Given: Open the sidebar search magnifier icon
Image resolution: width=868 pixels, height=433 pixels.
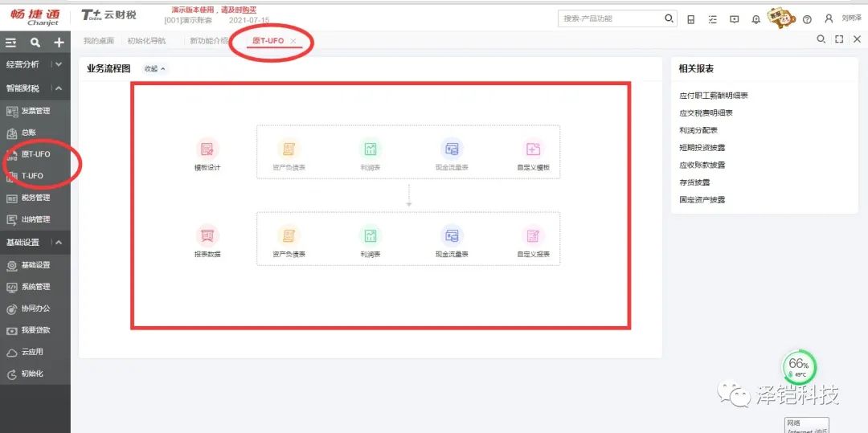Looking at the screenshot, I should click(35, 43).
